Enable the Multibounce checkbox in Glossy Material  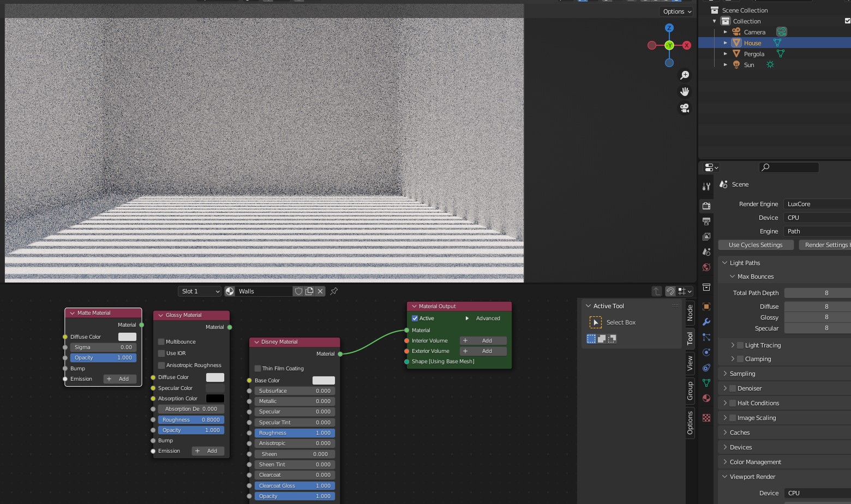(x=161, y=342)
